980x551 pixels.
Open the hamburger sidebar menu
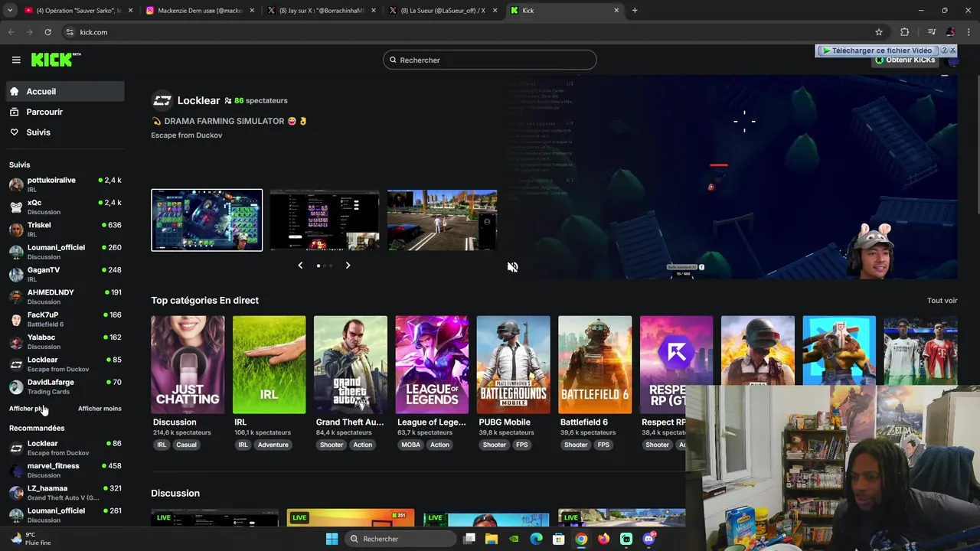(16, 60)
